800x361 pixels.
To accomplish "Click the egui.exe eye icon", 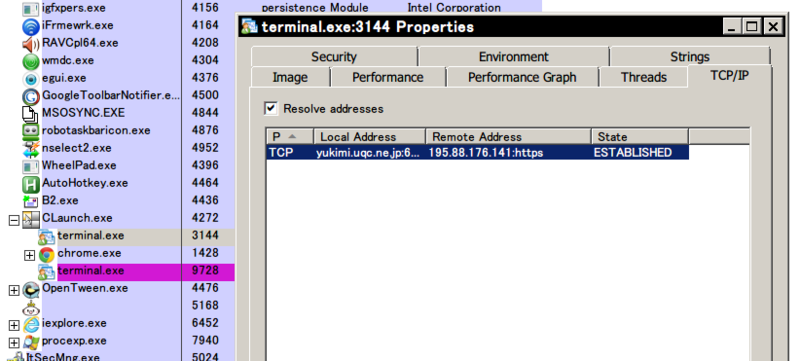I will pyautogui.click(x=31, y=79).
